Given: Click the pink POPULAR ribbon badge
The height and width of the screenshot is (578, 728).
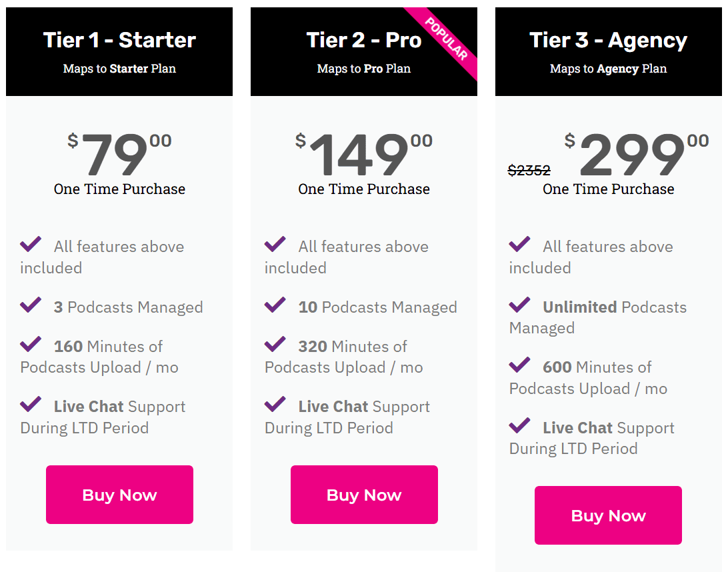Looking at the screenshot, I should click(x=447, y=38).
